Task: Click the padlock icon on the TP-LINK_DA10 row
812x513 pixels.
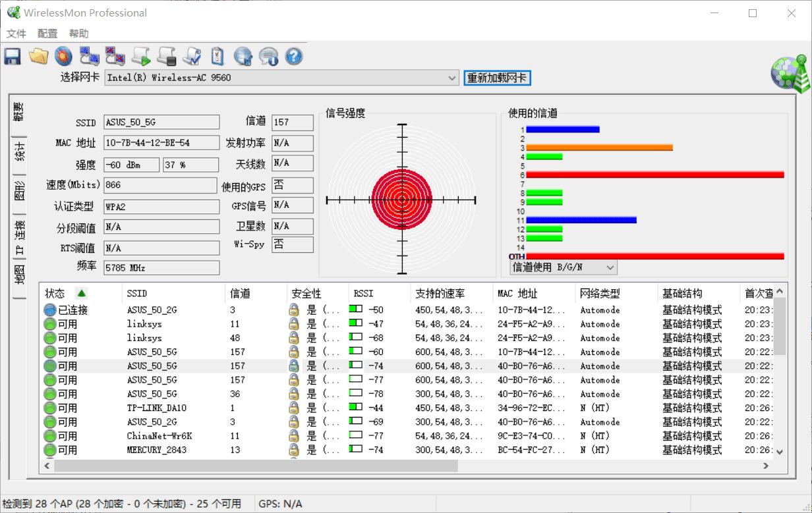Action: click(x=293, y=408)
